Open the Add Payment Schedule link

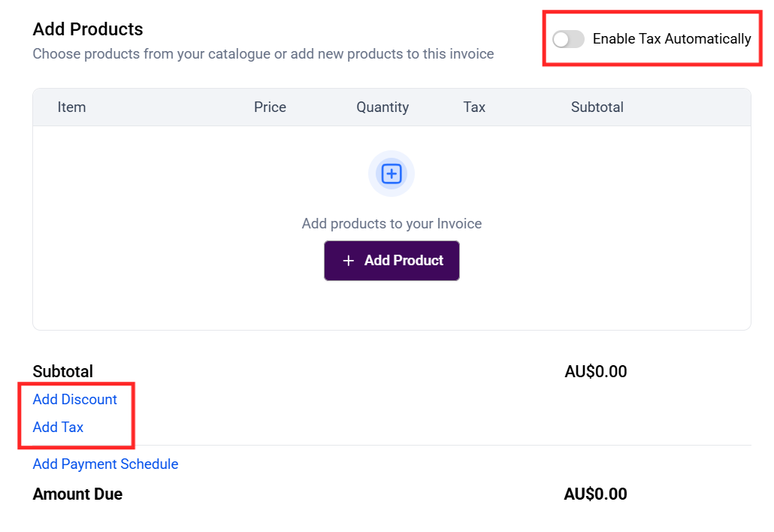(105, 464)
